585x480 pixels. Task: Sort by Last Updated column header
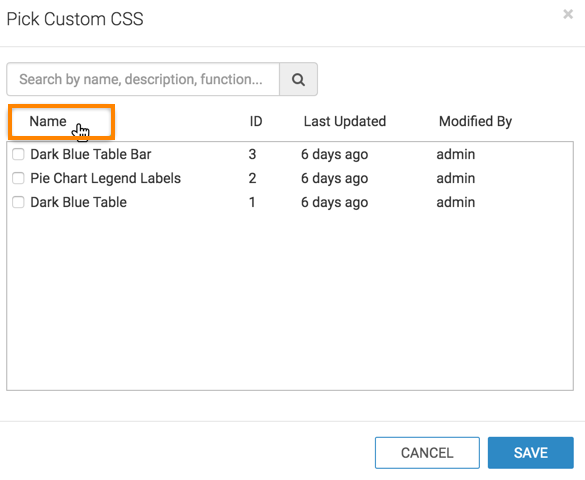click(345, 121)
